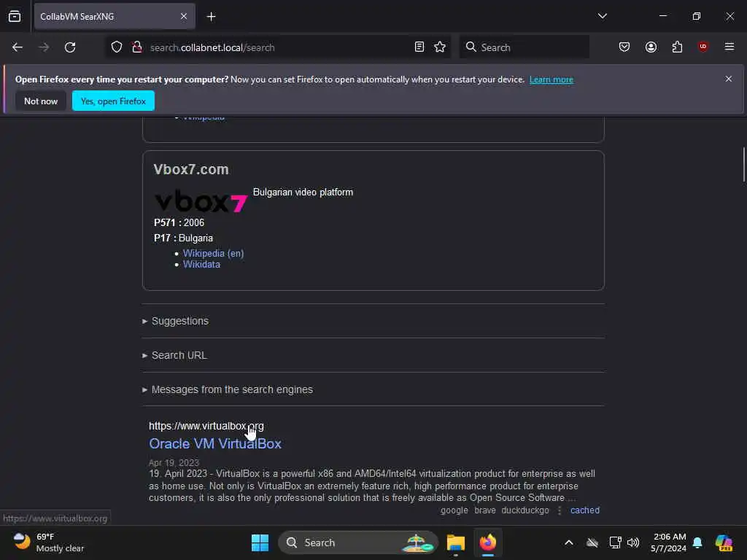Select the CollabVM SearXNG tab
The width and height of the screenshot is (747, 560).
tap(115, 16)
